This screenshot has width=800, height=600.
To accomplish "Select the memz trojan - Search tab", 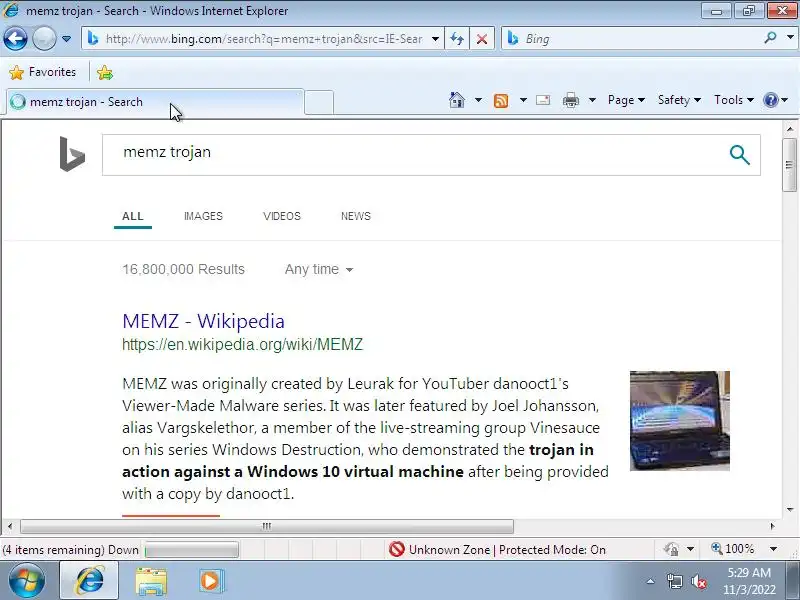I will [x=155, y=102].
